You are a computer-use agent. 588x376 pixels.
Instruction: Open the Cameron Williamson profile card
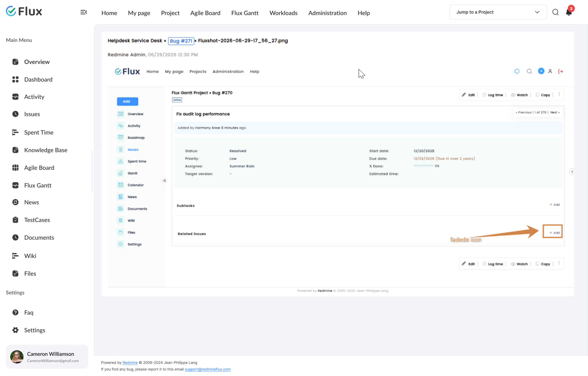tap(47, 357)
